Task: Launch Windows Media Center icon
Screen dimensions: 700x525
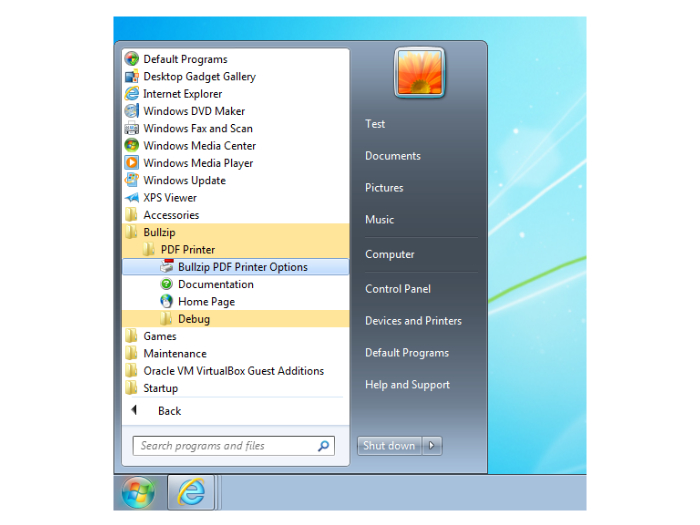Action: pos(132,146)
